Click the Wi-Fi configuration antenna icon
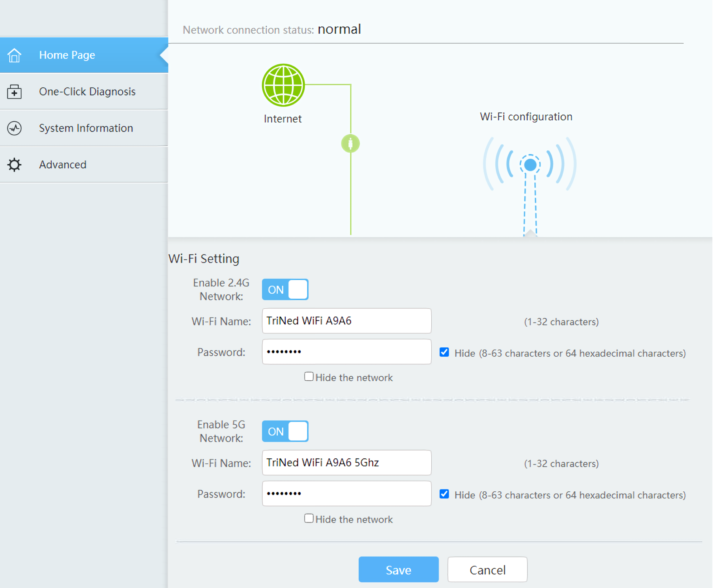The width and height of the screenshot is (713, 588). pos(530,165)
